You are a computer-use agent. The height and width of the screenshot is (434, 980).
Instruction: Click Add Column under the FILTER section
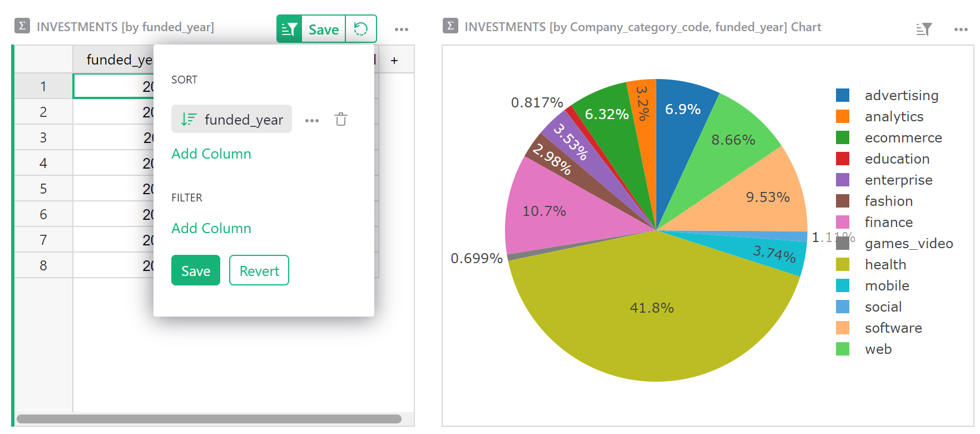(x=211, y=229)
